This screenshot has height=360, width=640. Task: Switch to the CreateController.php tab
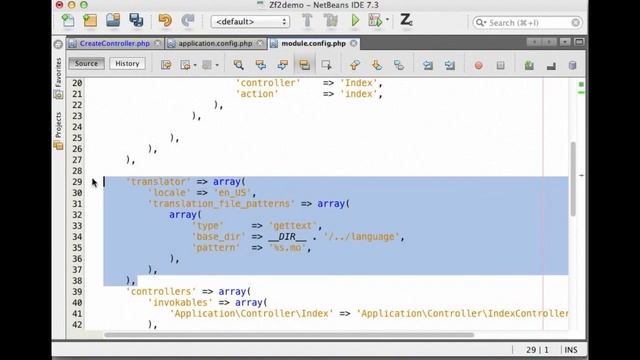tap(115, 43)
